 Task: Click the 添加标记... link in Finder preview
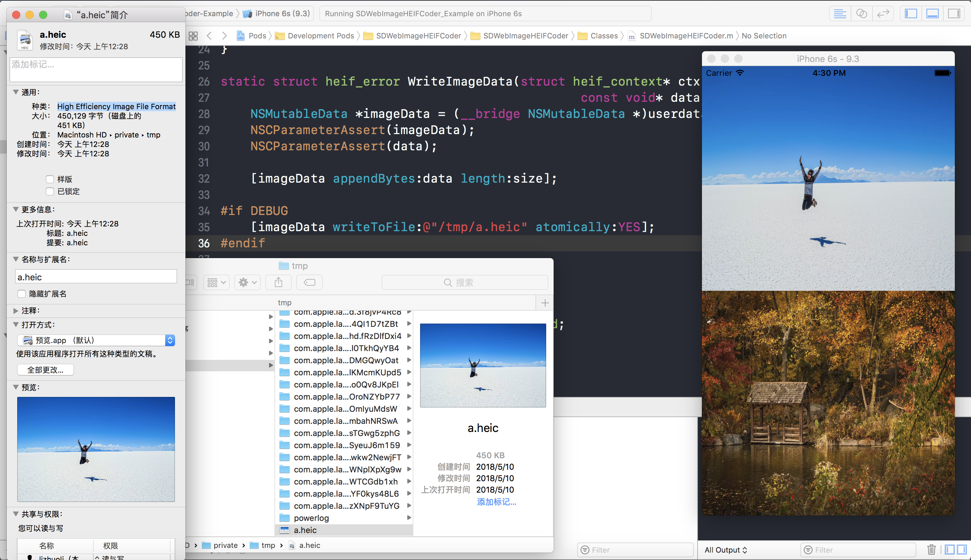tap(497, 502)
